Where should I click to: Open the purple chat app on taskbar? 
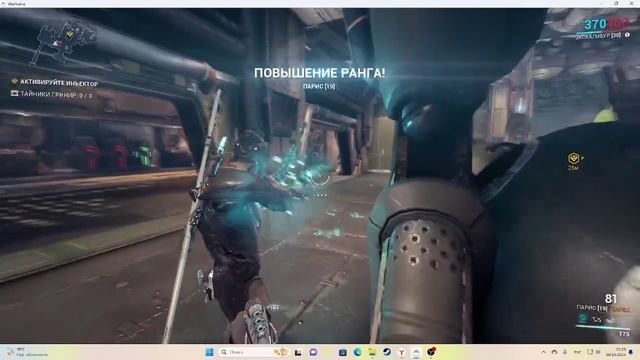(313, 352)
